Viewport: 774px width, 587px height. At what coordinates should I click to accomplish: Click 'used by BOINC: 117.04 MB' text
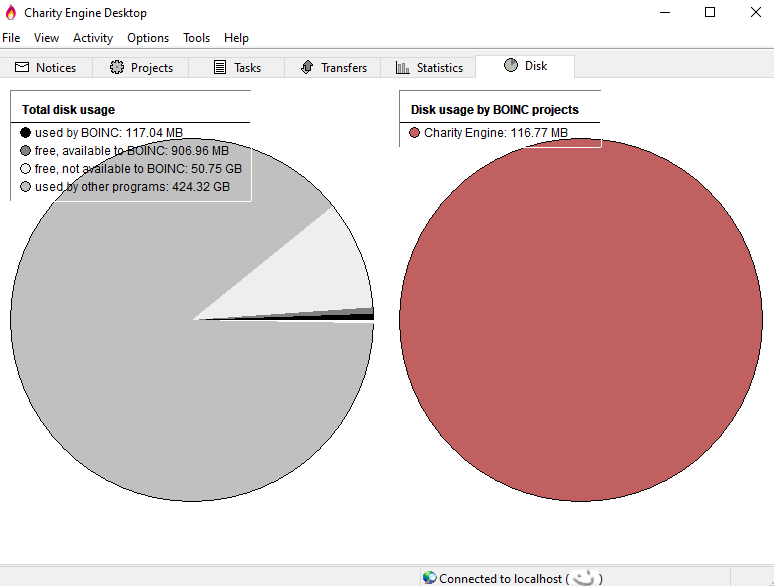pyautogui.click(x=109, y=133)
